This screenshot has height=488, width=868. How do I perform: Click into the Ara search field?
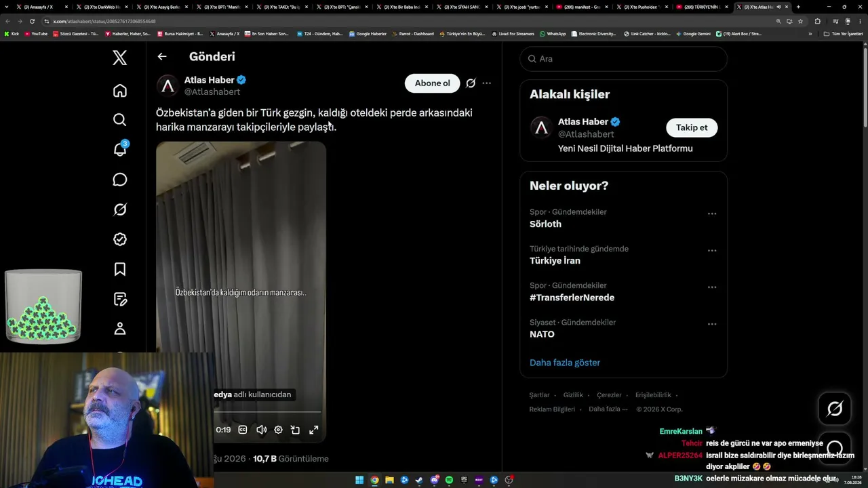[624, 59]
